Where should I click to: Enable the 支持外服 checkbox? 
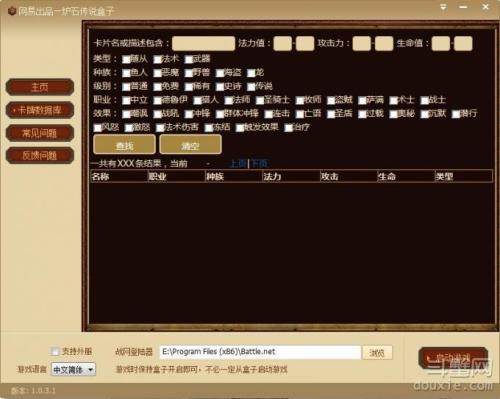(x=55, y=351)
